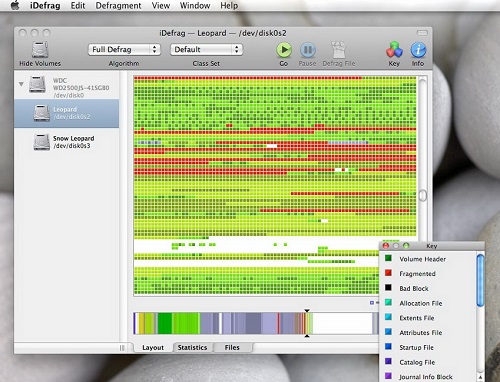Select the Leopard volume in sidebar
Image resolution: width=500 pixels, height=382 pixels.
[67, 113]
